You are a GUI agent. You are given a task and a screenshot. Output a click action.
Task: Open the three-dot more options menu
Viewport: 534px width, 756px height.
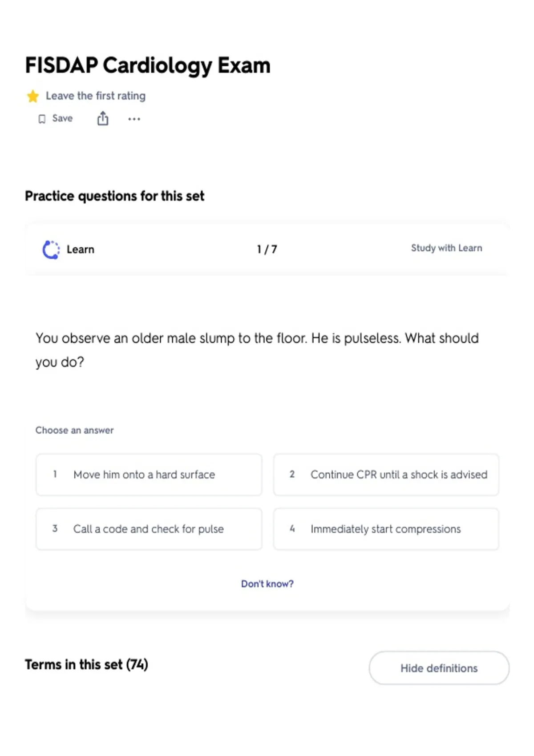pos(134,119)
